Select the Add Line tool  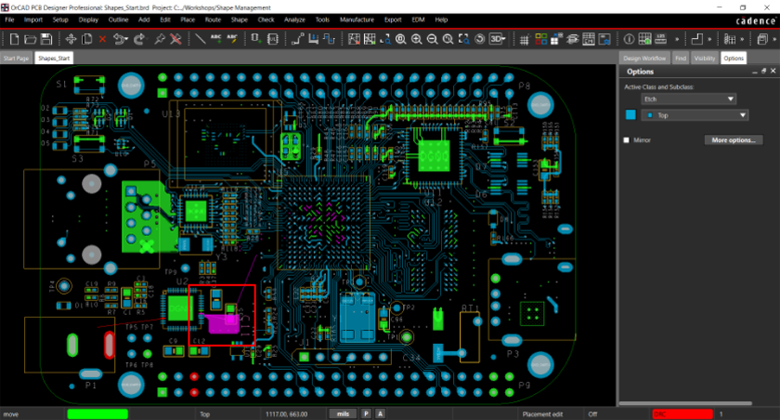(200, 39)
